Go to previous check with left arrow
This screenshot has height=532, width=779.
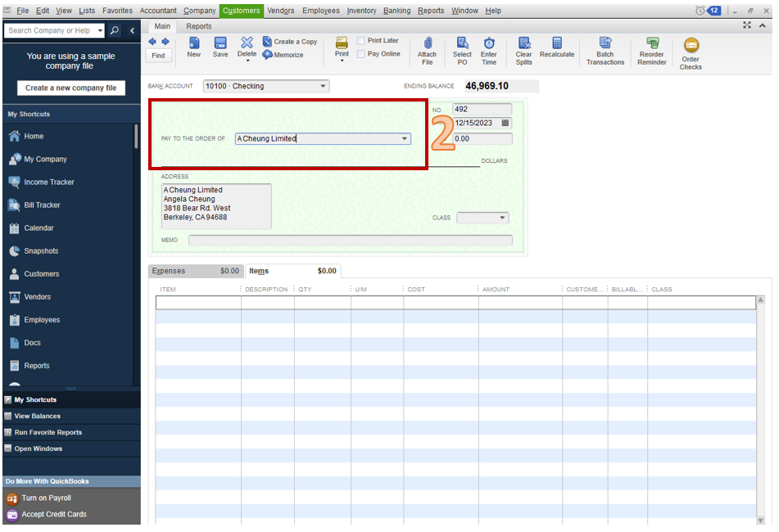[x=152, y=42]
